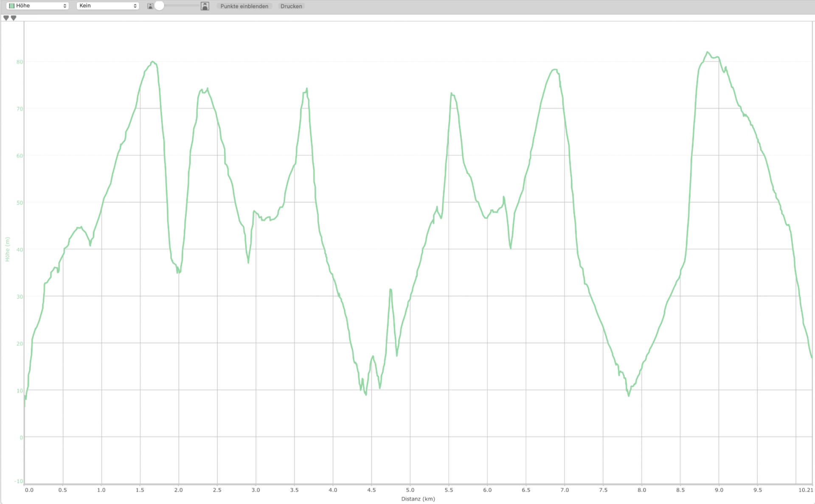Image resolution: width=815 pixels, height=504 pixels.
Task: Click the 80 elevation axis value
Action: click(x=20, y=62)
